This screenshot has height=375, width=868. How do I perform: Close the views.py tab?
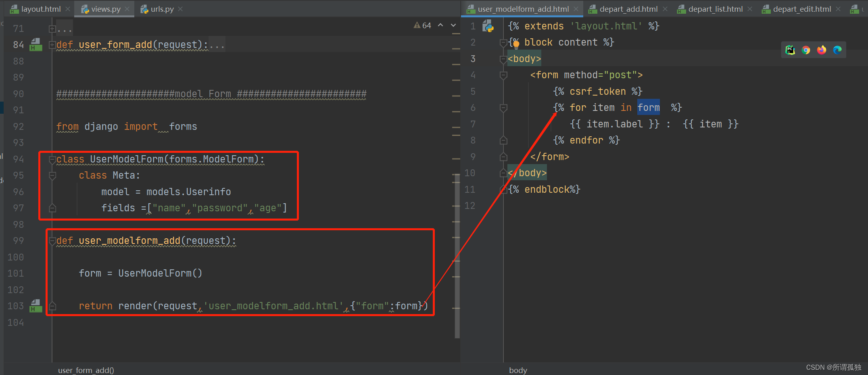pyautogui.click(x=127, y=9)
